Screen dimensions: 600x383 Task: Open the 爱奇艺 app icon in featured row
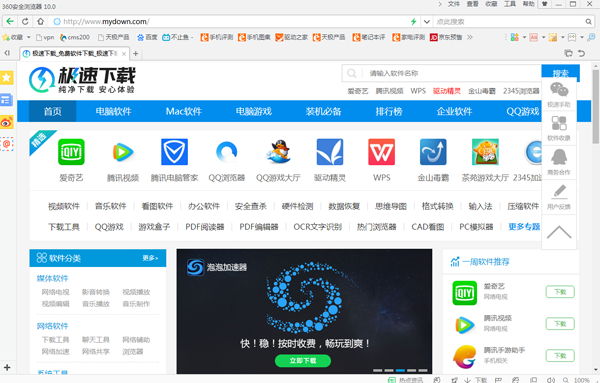coord(71,152)
